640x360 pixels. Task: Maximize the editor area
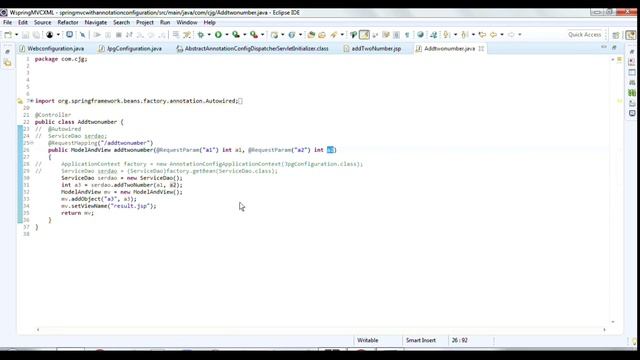(x=614, y=47)
